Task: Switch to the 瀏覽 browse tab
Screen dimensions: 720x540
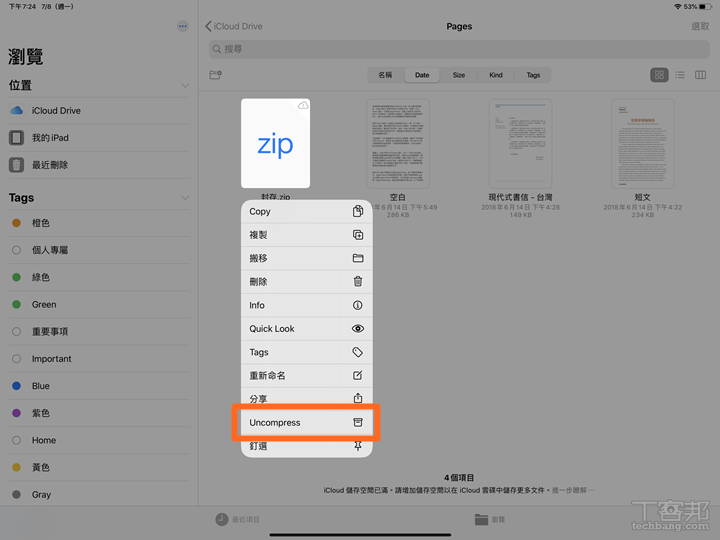Action: 490,519
